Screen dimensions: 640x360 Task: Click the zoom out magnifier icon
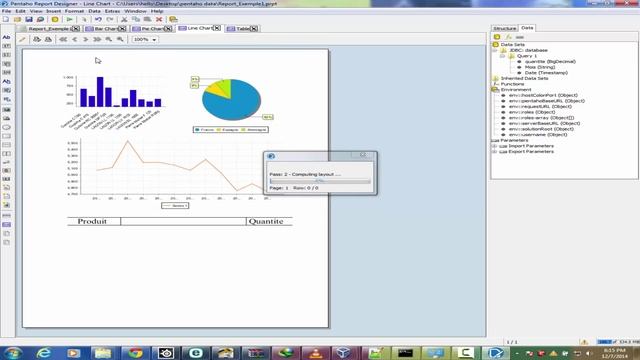click(109, 39)
